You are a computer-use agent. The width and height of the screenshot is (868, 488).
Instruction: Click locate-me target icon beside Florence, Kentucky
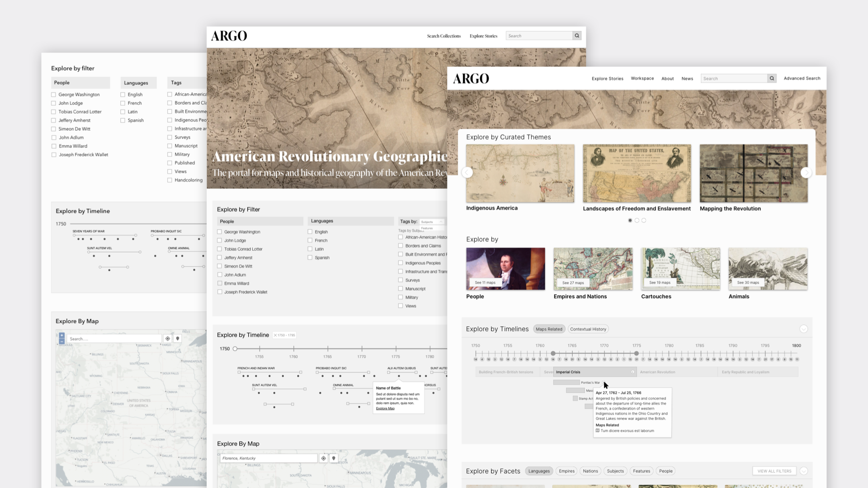(323, 458)
